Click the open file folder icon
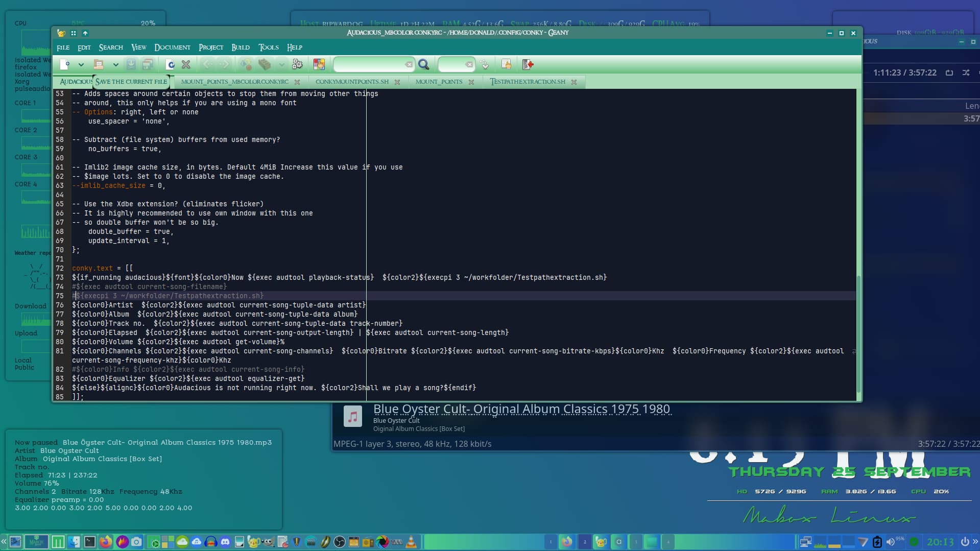The width and height of the screenshot is (980, 551). [99, 64]
